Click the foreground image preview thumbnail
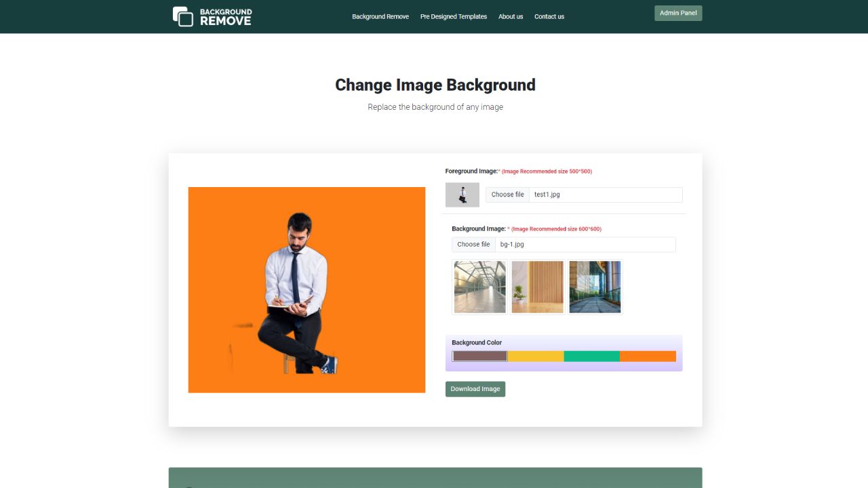Screen dimensions: 868x488 pos(462,195)
